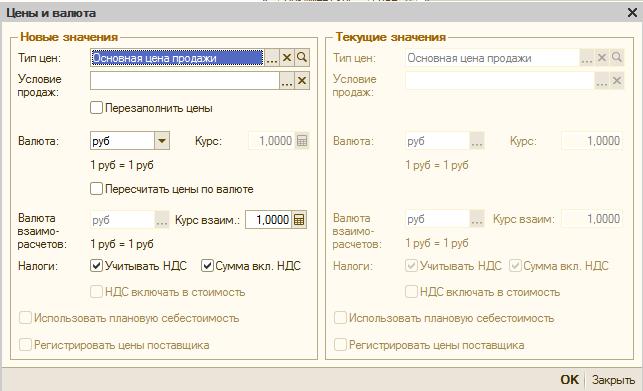This screenshot has height=391, width=643.
Task: Clear the Тип цен field in Новые значения
Action: pyautogui.click(x=287, y=58)
